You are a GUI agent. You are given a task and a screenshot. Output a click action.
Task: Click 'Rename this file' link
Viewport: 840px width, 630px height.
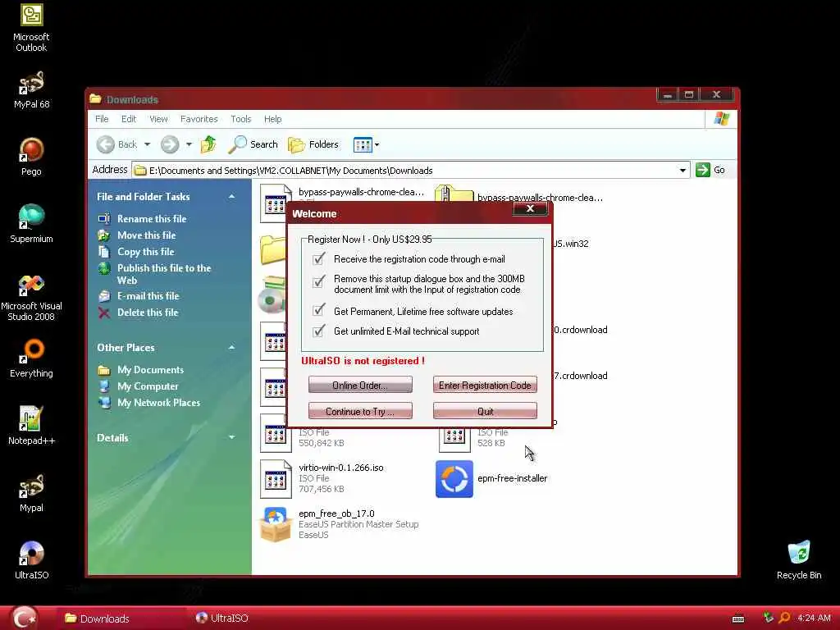point(152,218)
